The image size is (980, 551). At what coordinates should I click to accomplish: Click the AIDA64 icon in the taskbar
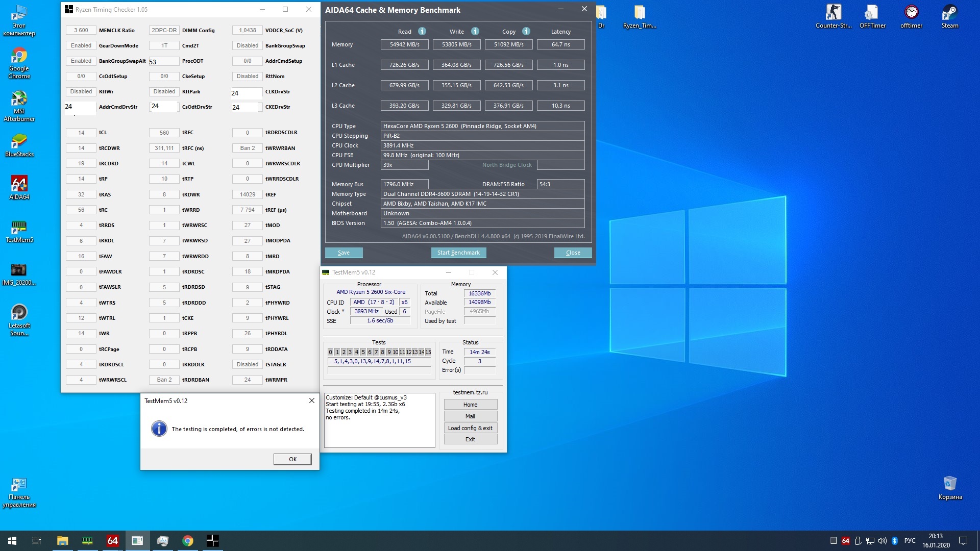[112, 541]
